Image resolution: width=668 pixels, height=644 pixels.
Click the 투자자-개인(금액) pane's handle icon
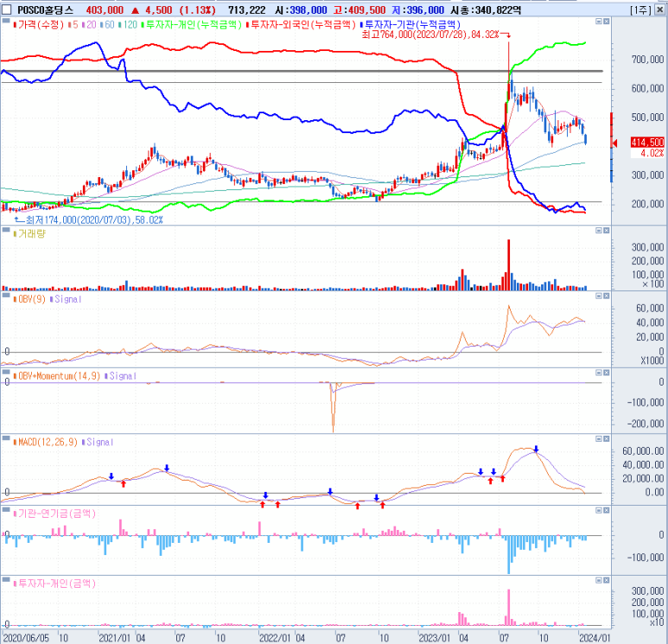point(6,580)
